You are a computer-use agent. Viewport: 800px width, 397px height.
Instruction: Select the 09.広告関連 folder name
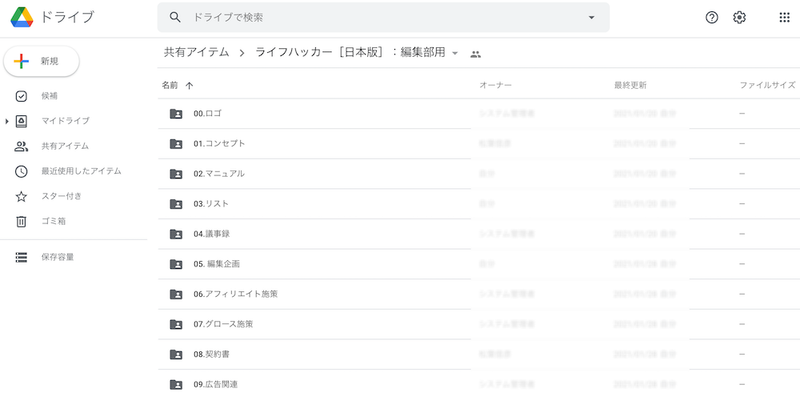[x=215, y=384]
